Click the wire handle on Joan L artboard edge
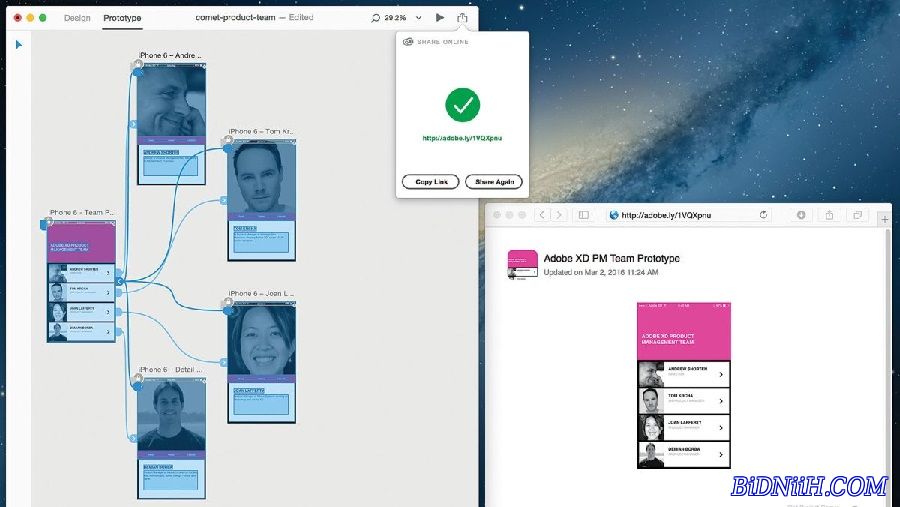Image resolution: width=900 pixels, height=507 pixels. 224,362
